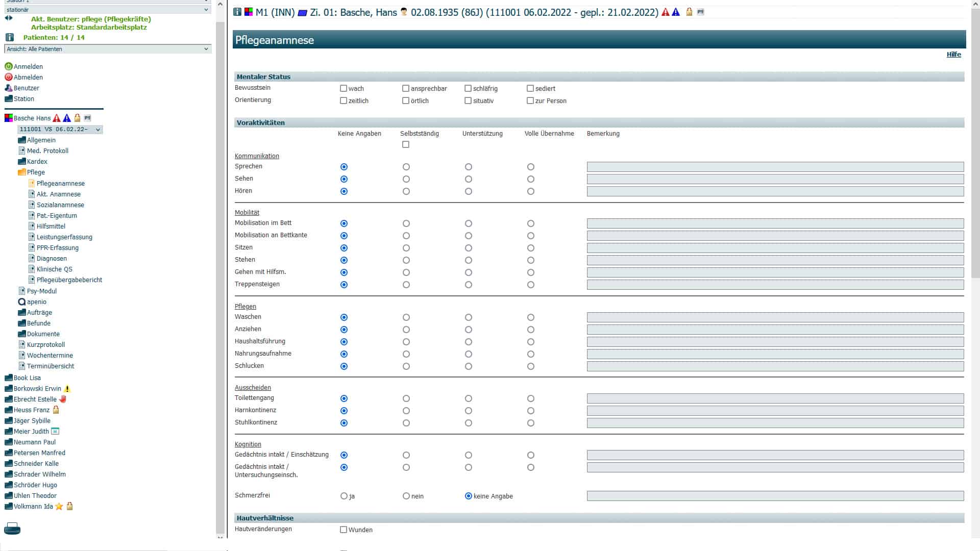The width and height of the screenshot is (980, 551).
Task: Open the Pflegeübergabebericht entry
Action: coord(69,280)
